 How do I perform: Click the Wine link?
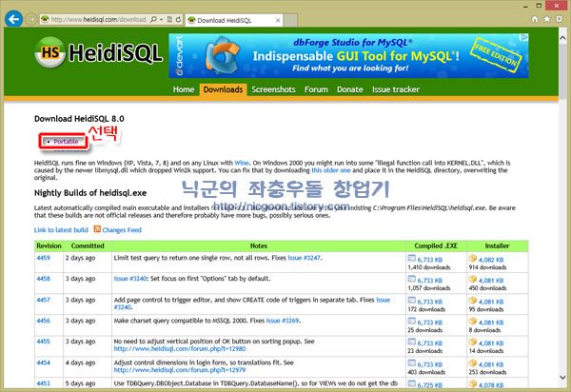coord(242,163)
